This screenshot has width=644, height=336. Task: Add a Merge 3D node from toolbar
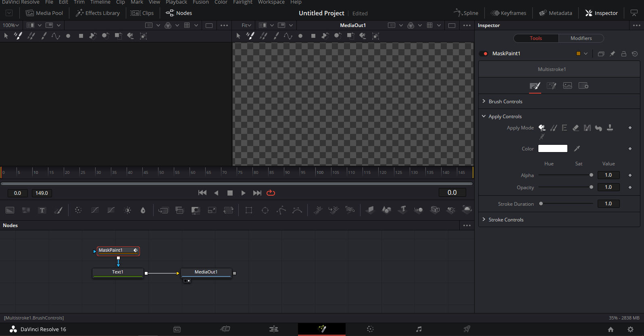click(419, 210)
